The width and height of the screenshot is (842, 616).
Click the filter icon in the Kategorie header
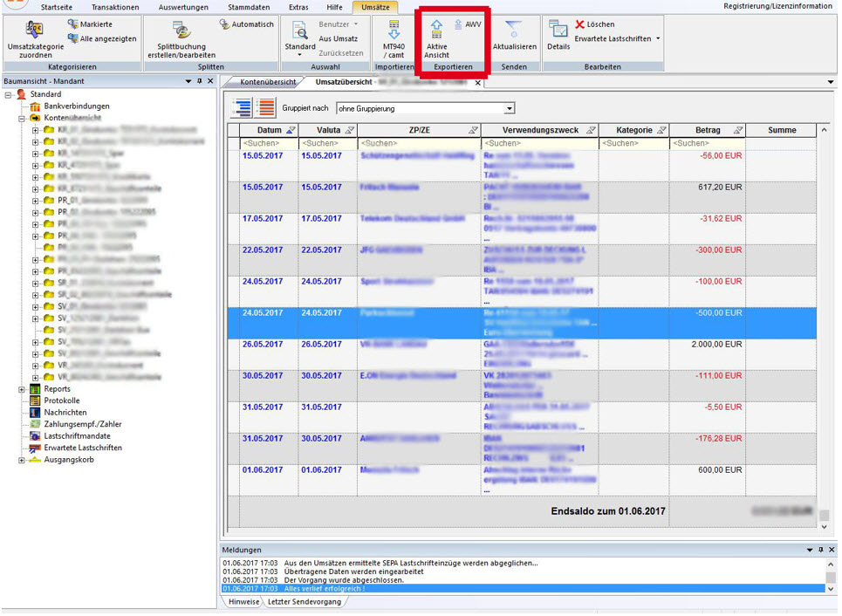(662, 130)
